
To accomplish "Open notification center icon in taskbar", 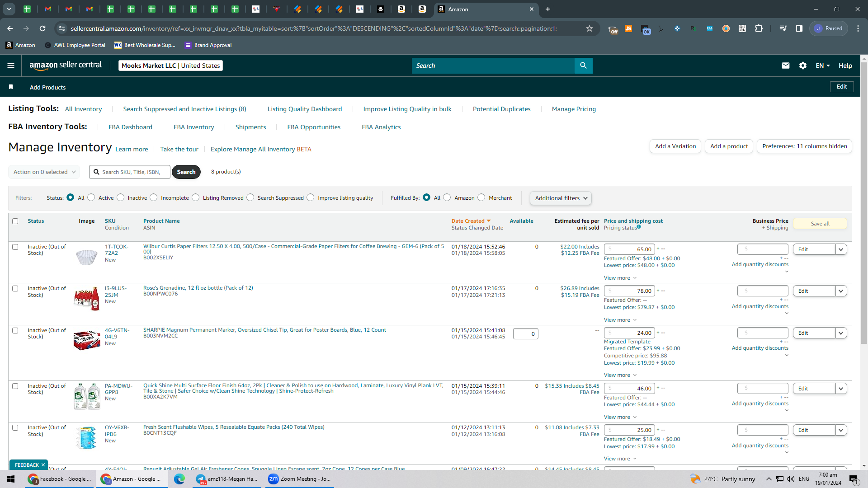I will tap(854, 479).
